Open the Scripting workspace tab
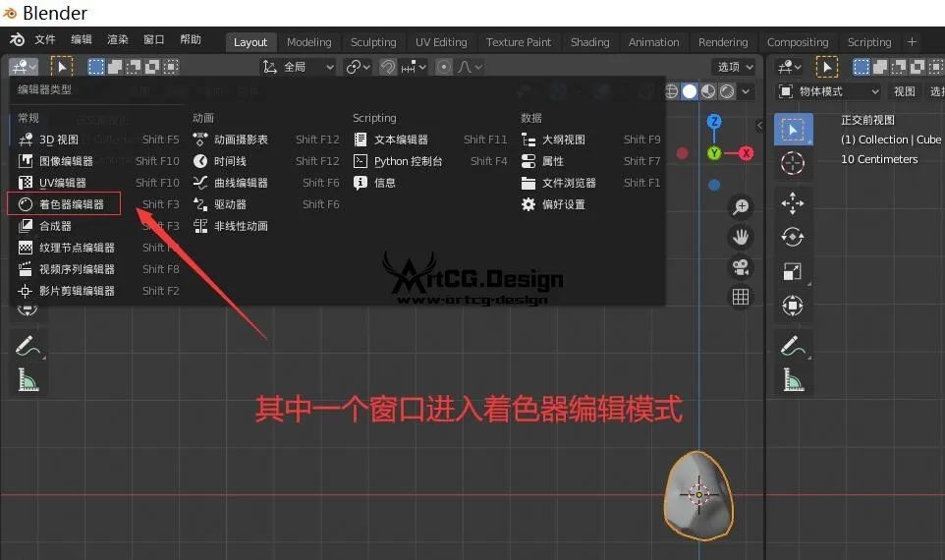Image resolution: width=945 pixels, height=560 pixels. tap(869, 42)
